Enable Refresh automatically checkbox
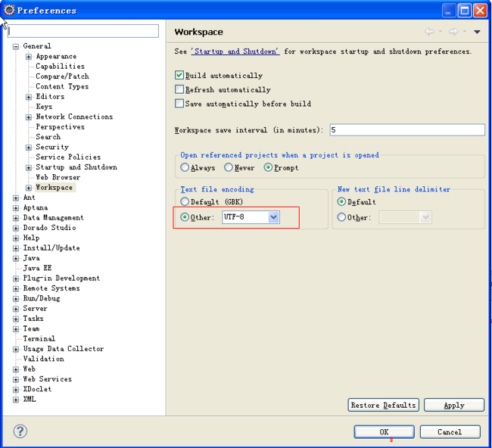This screenshot has height=448, width=492. [179, 89]
